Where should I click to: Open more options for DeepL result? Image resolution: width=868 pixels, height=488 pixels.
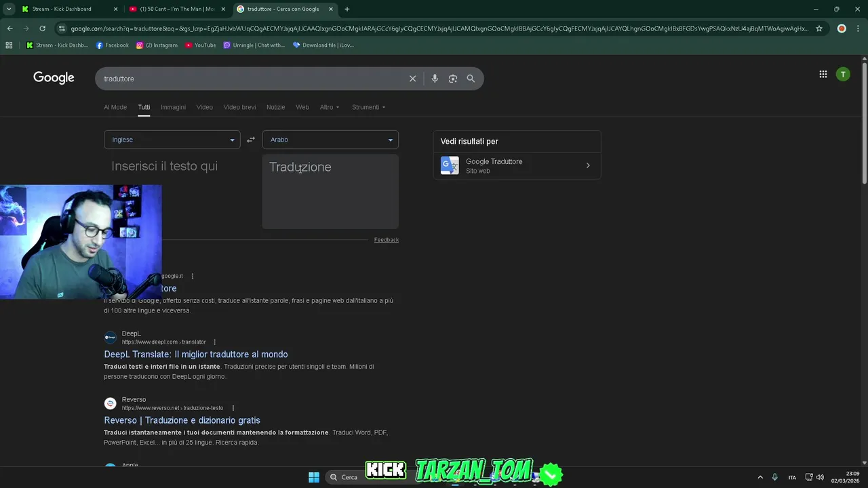click(x=215, y=342)
